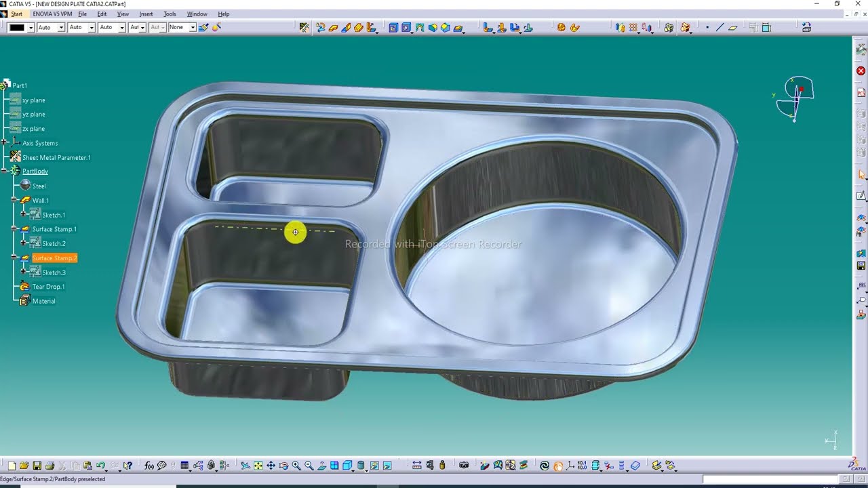Expand the Sketch.3 node

pos(24,272)
